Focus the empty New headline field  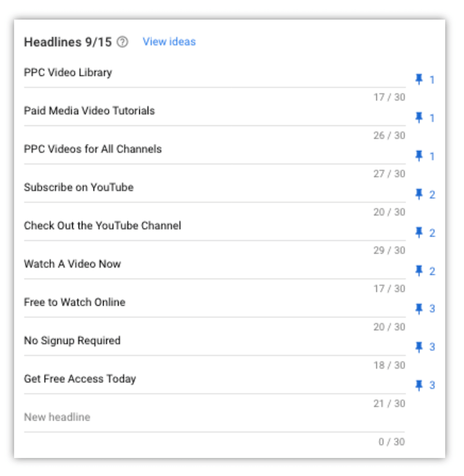coord(215,417)
